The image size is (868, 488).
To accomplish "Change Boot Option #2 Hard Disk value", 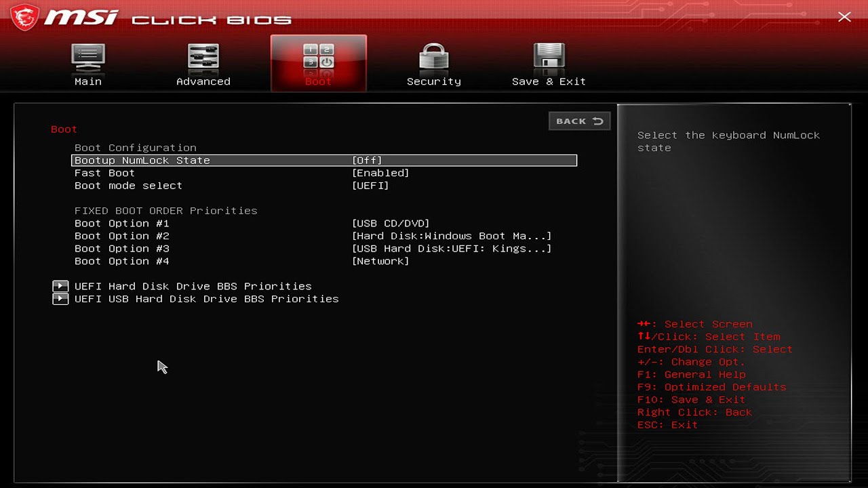I will [x=452, y=236].
